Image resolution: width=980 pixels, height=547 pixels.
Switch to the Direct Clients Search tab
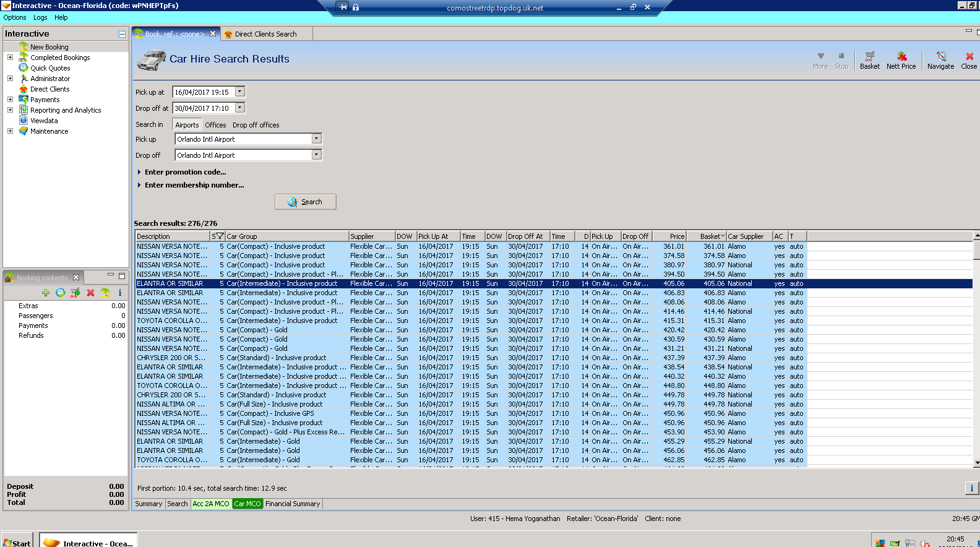[265, 34]
